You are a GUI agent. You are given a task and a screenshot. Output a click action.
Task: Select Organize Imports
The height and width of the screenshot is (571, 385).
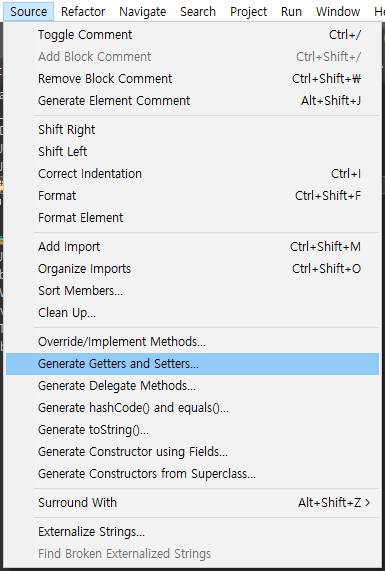(192, 269)
